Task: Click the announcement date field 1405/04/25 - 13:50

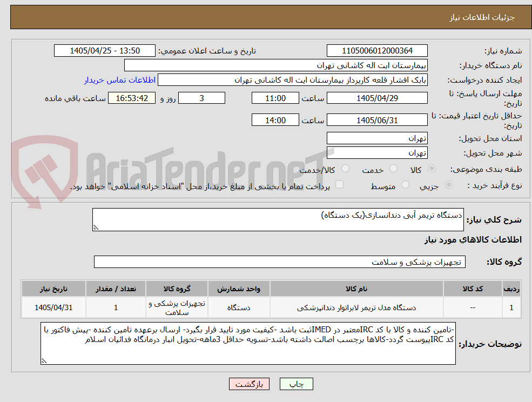Action: coord(104,51)
